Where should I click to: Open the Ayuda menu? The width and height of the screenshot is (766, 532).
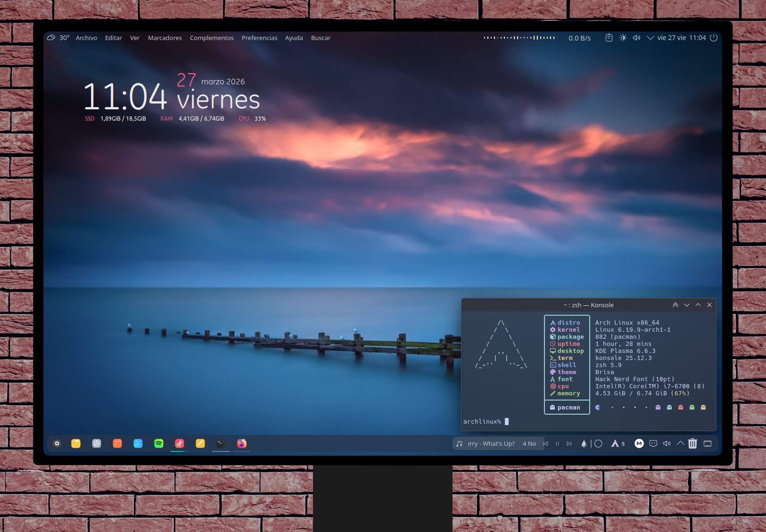(x=294, y=38)
